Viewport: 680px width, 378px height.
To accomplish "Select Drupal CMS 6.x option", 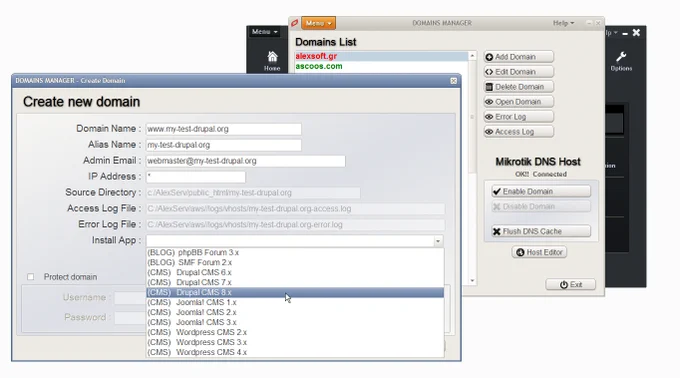I will pos(295,272).
